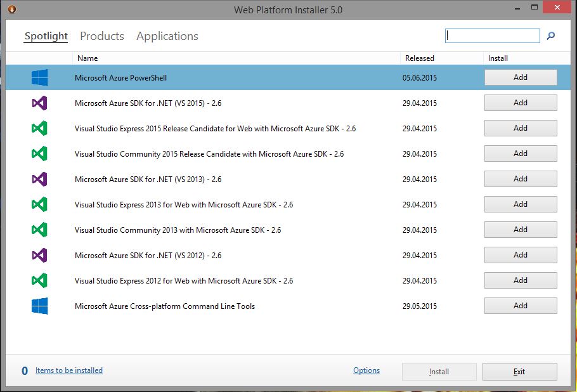This screenshot has height=392, width=577.
Task: Select Visual Studio Community 2013 with Microsoft Azure SDK name
Action: click(178, 230)
